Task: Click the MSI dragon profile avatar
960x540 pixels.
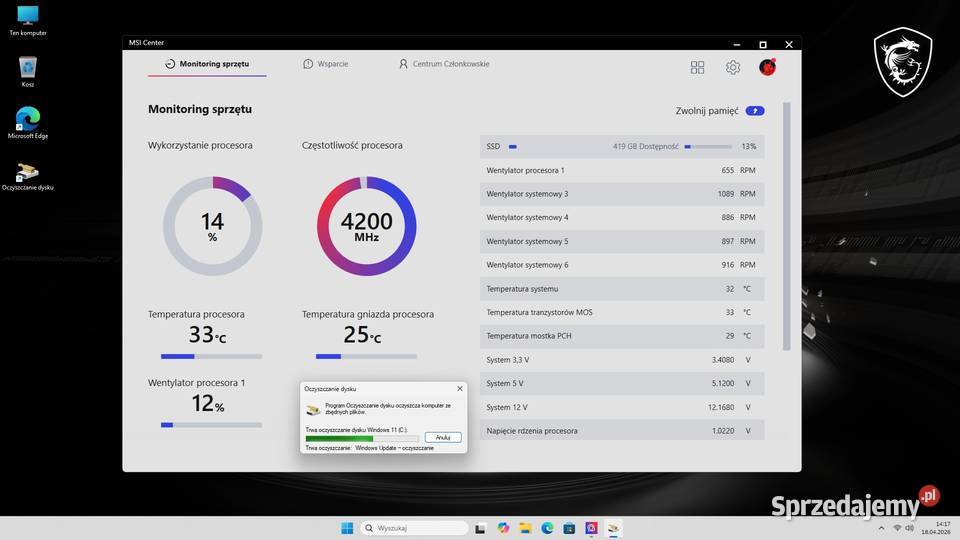Action: click(x=767, y=67)
